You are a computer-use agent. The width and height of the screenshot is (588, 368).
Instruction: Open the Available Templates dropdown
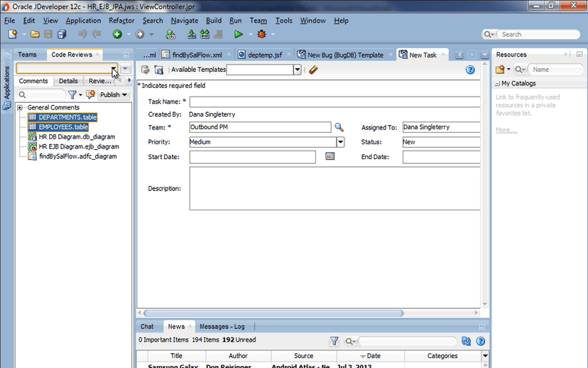coord(297,70)
